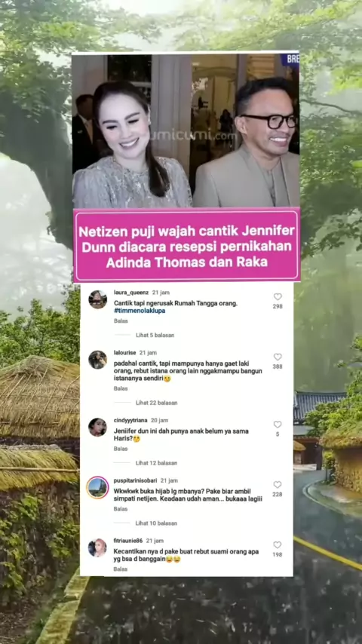Tap the pink Jennifer Dunn headline banner
362x644 pixels.
(x=186, y=245)
